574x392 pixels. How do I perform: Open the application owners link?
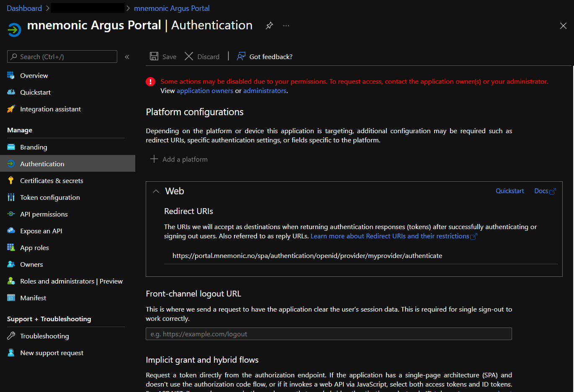click(x=205, y=91)
